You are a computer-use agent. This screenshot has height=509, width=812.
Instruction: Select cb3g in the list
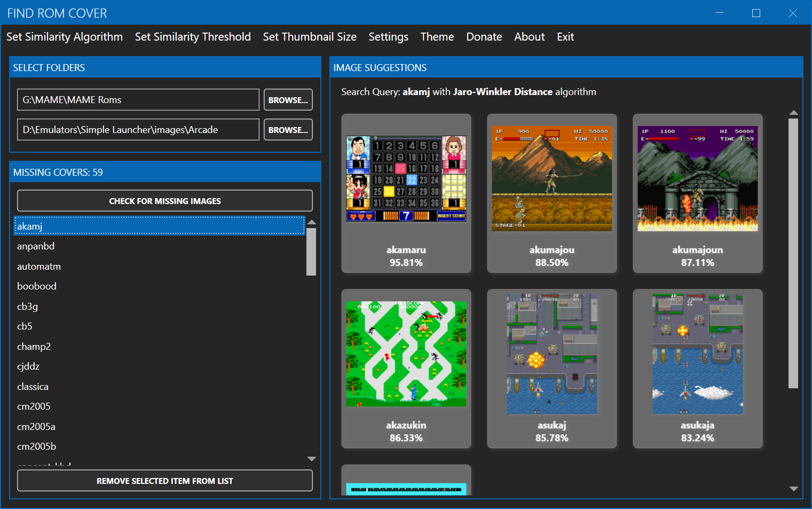[x=160, y=306]
